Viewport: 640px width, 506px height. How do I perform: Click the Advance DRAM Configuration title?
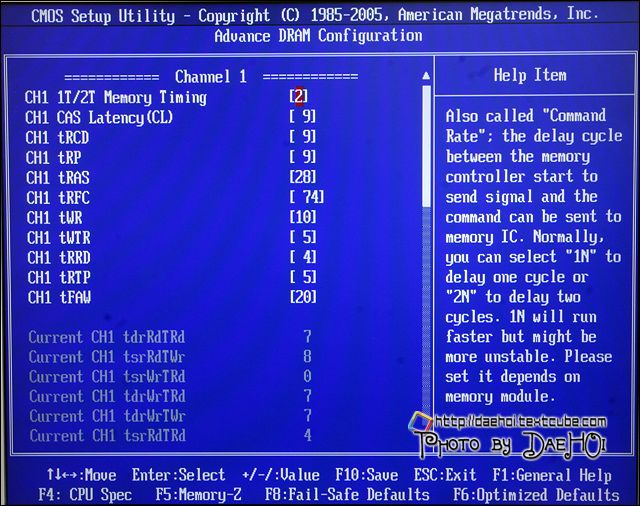click(318, 36)
